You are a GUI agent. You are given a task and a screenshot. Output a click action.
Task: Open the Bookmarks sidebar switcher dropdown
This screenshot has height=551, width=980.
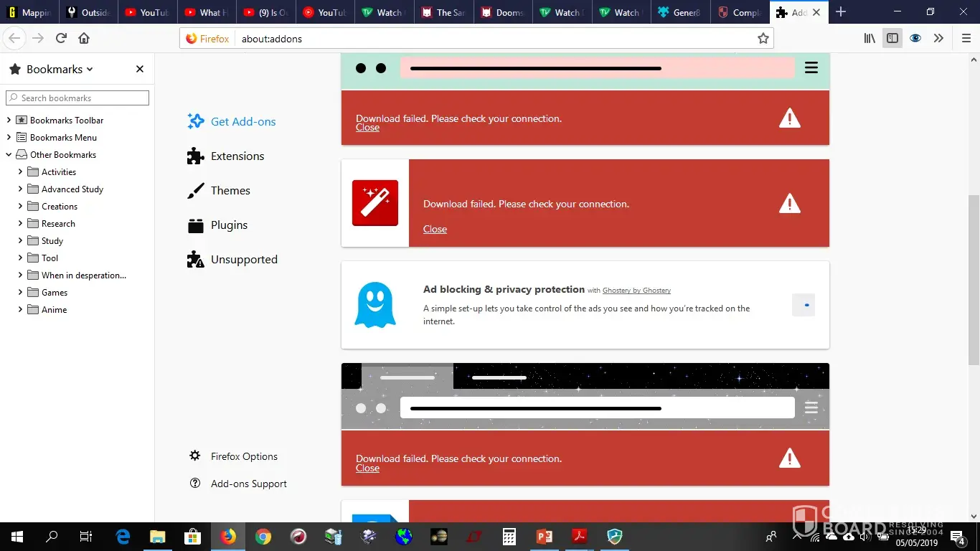60,70
